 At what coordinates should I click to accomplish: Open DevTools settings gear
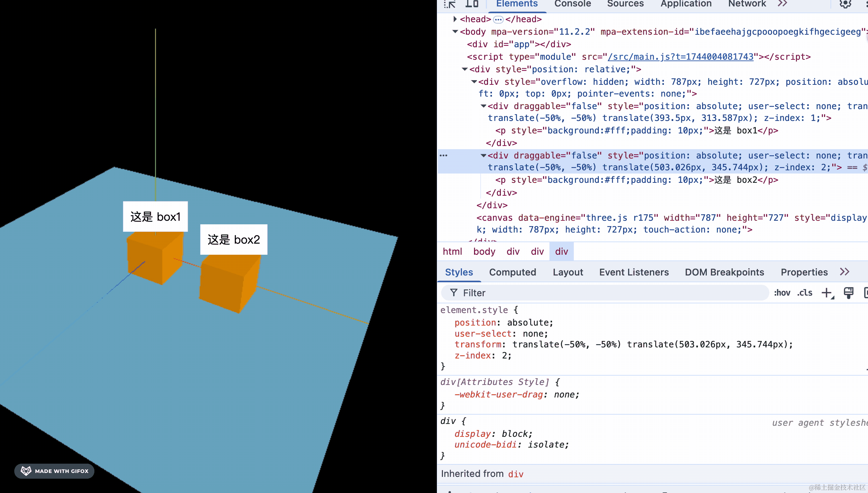[845, 4]
